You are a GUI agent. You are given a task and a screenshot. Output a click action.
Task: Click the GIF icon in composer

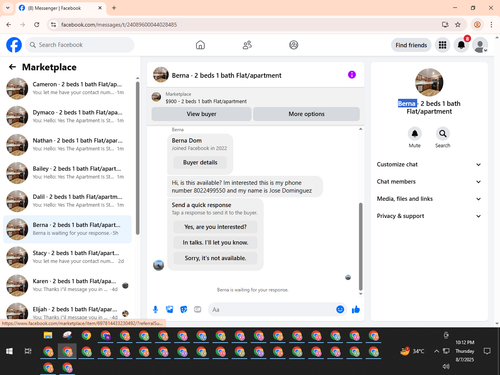pyautogui.click(x=198, y=310)
